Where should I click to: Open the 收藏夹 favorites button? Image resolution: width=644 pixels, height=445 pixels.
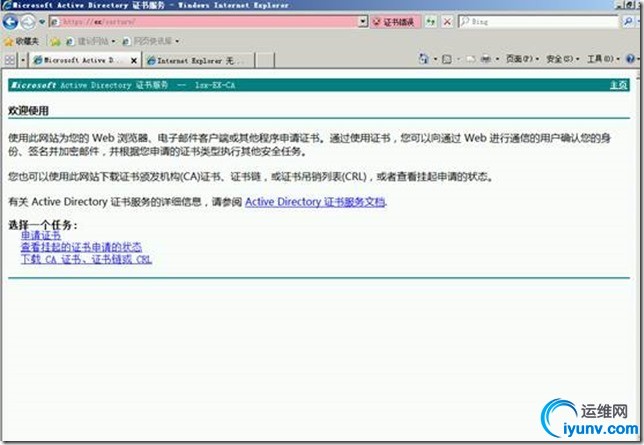pos(21,41)
